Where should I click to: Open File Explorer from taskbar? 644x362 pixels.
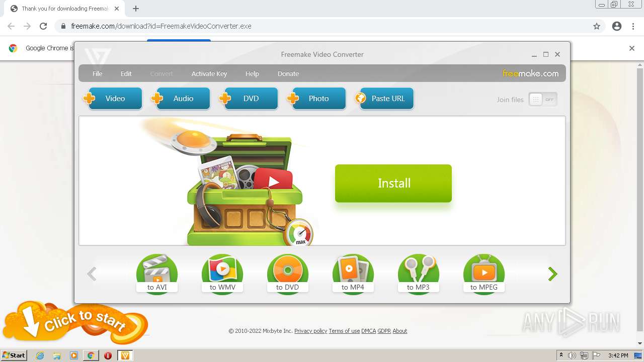(x=57, y=355)
